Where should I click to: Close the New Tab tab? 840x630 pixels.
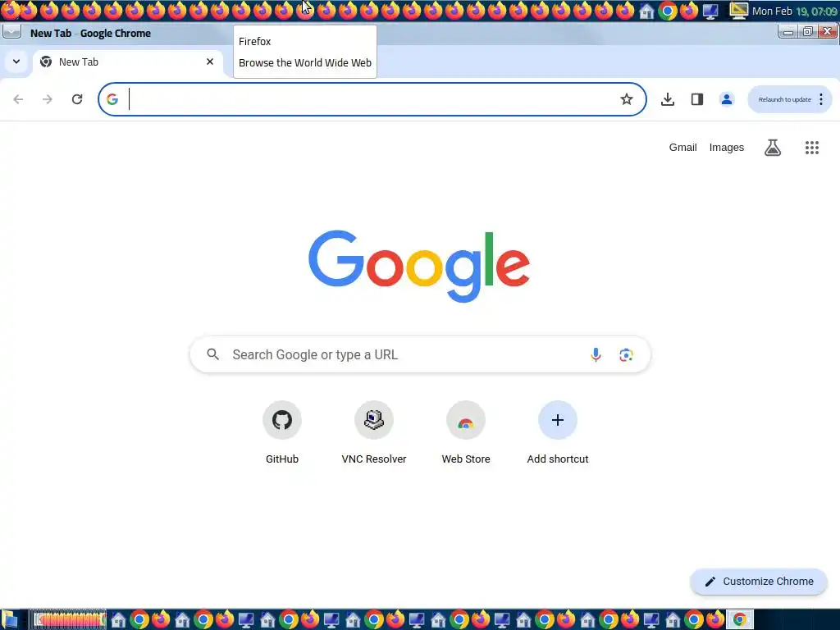(210, 62)
